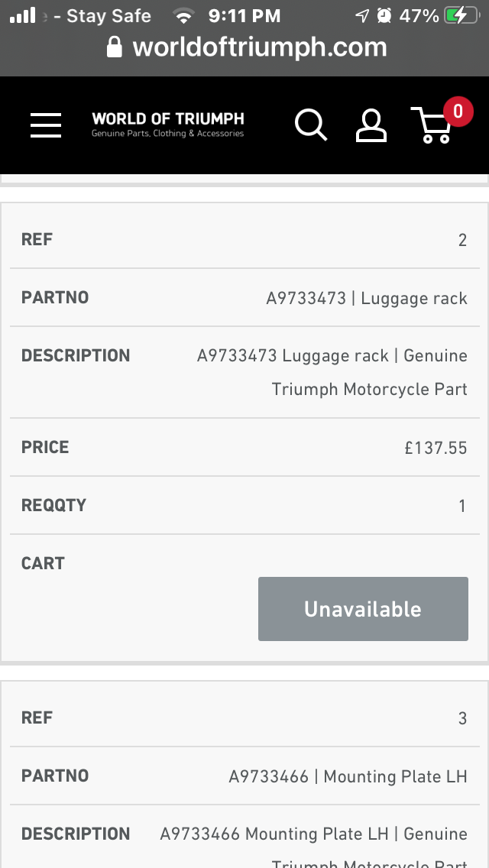
Task: Tap the red cart count badge
Action: (458, 112)
